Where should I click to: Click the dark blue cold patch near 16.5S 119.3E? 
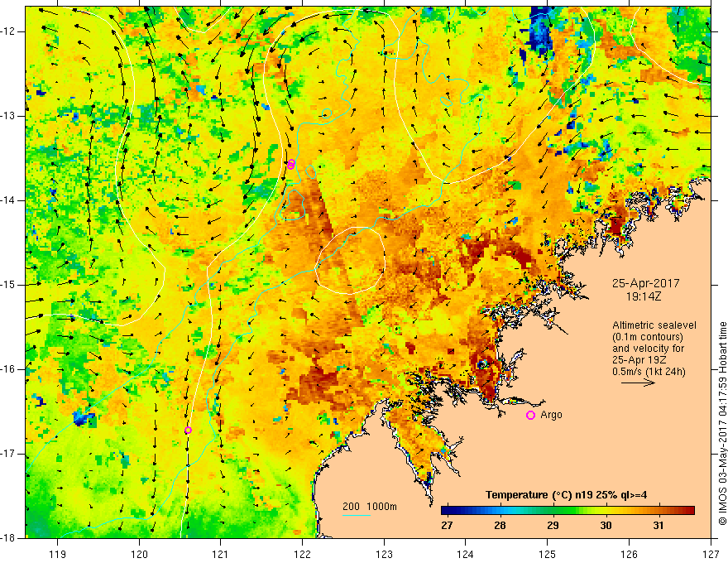pyautogui.click(x=82, y=417)
